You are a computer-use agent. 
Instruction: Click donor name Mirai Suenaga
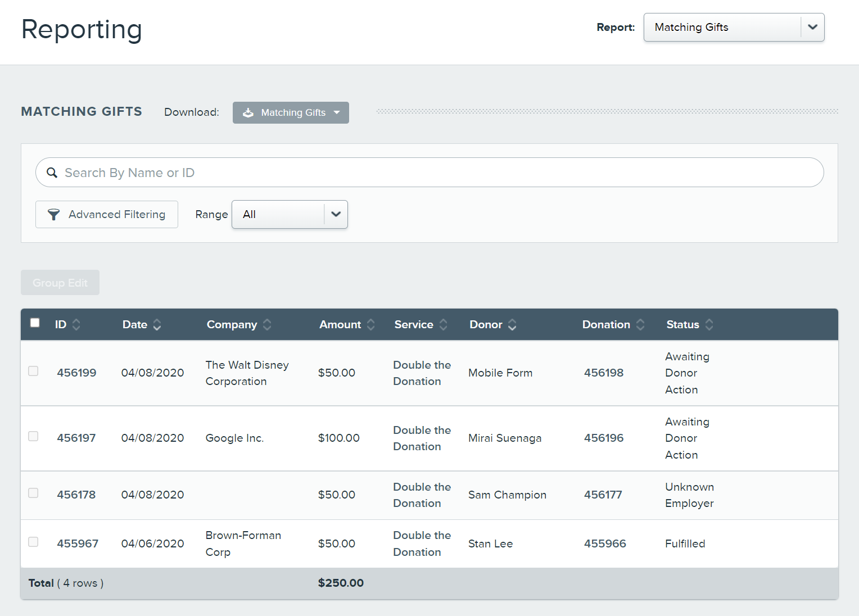[505, 438]
